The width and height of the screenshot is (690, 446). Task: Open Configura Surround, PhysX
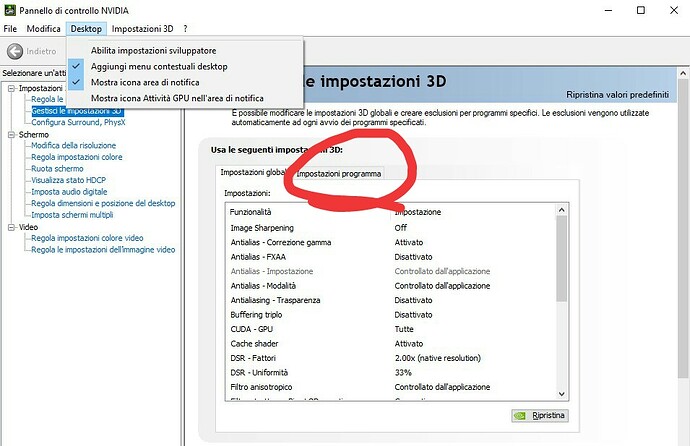tap(78, 122)
